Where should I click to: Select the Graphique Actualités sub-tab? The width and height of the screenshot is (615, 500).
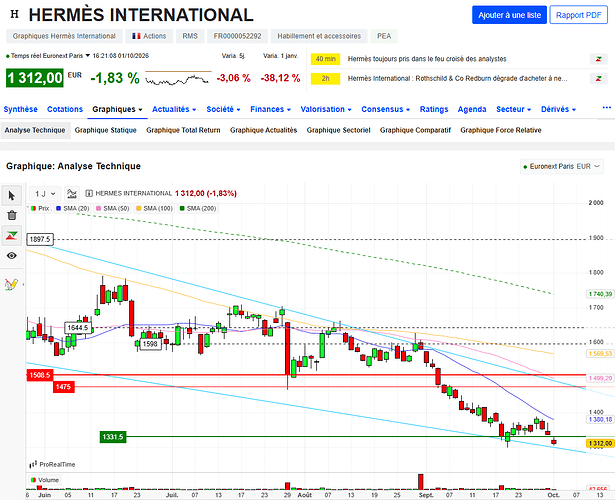(264, 130)
